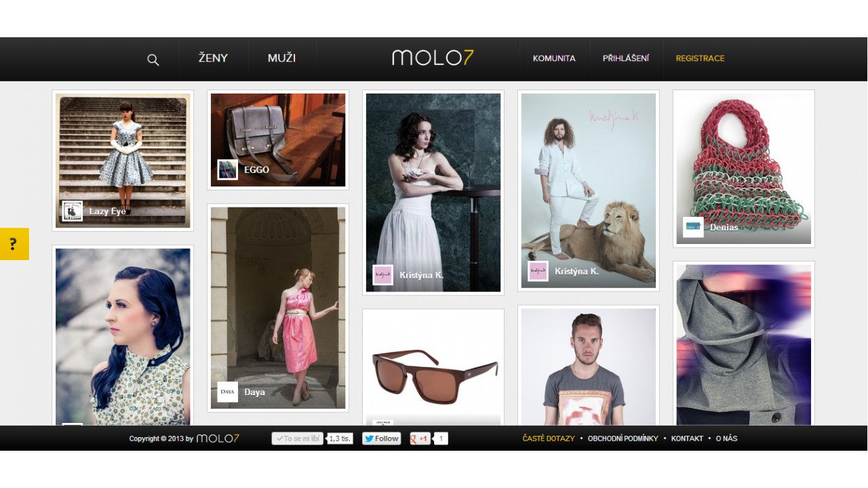Viewport: 868px width, 488px height.
Task: Click the EGGO brand logo icon
Action: click(x=227, y=169)
